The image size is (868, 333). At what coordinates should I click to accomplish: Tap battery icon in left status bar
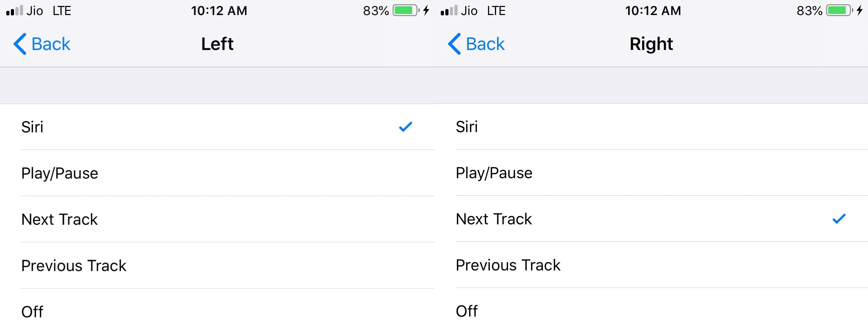[x=406, y=10]
